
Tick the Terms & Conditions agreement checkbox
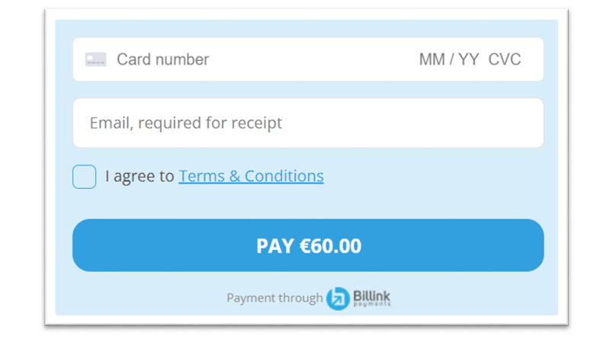tap(84, 177)
